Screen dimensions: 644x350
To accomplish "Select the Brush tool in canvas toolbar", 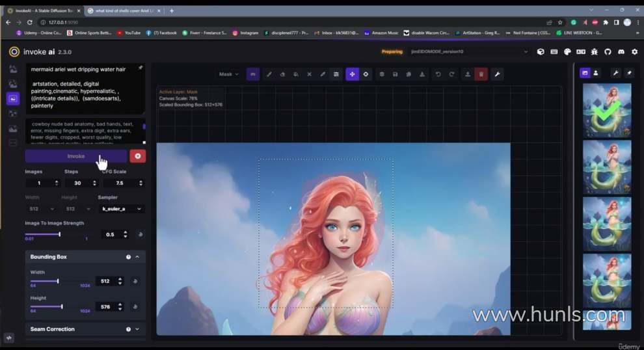I will [269, 74].
